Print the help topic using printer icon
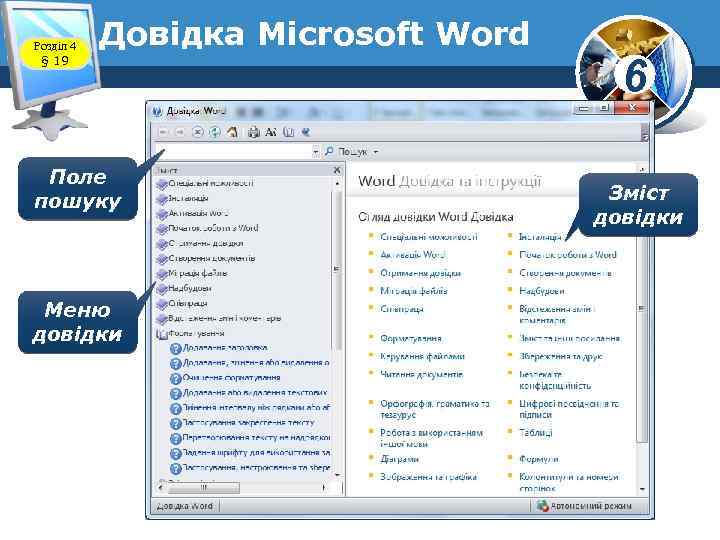 point(253,132)
